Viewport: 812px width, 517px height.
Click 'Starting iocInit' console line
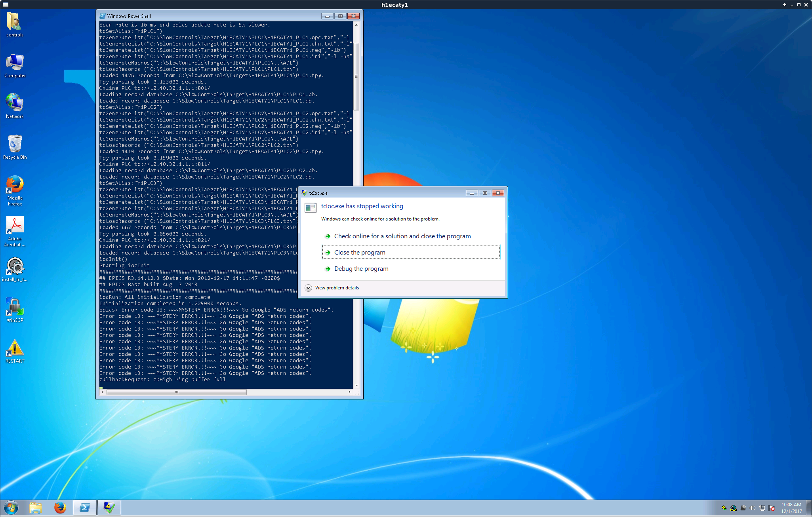pyautogui.click(x=124, y=265)
